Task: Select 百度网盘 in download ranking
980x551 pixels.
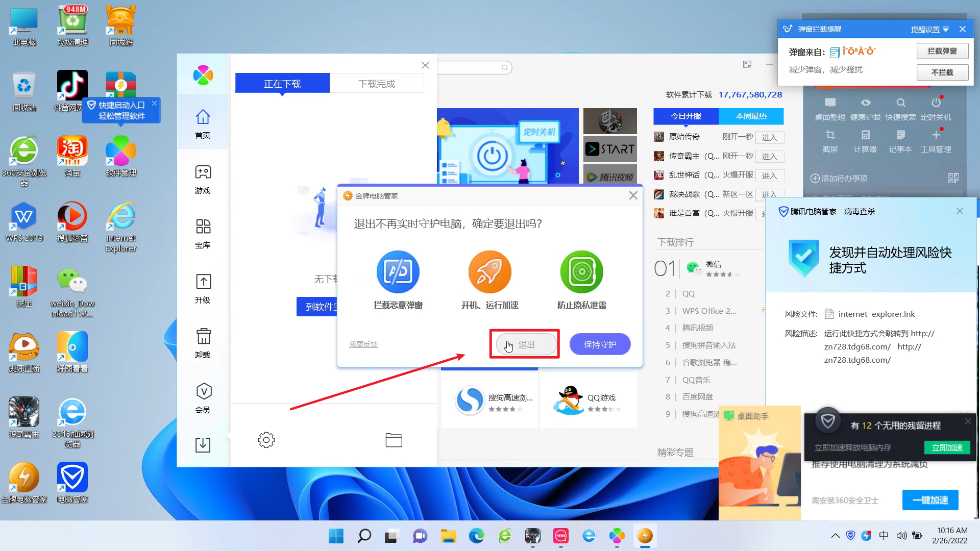Action: click(697, 396)
